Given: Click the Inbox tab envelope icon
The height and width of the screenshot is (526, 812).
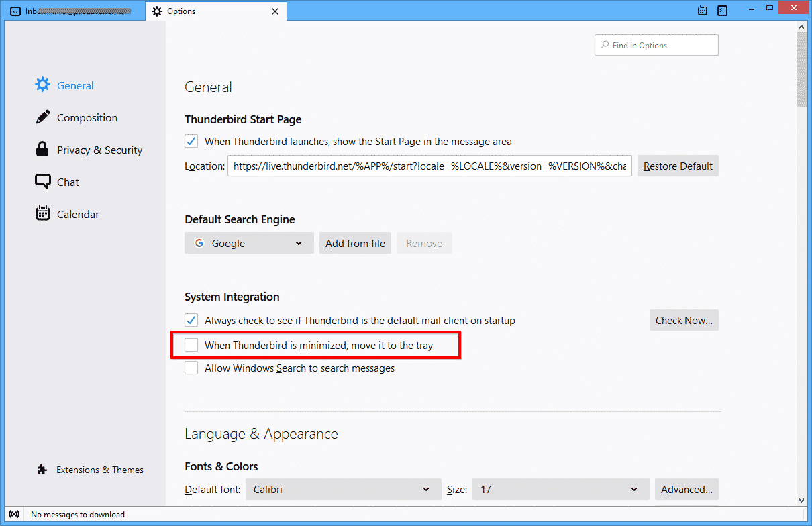Looking at the screenshot, I should (15, 11).
